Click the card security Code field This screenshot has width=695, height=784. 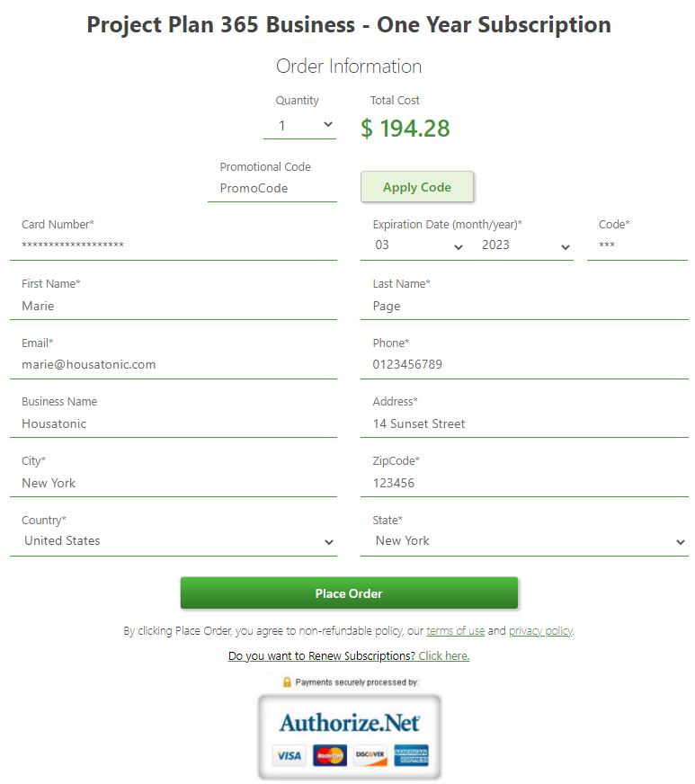click(637, 245)
